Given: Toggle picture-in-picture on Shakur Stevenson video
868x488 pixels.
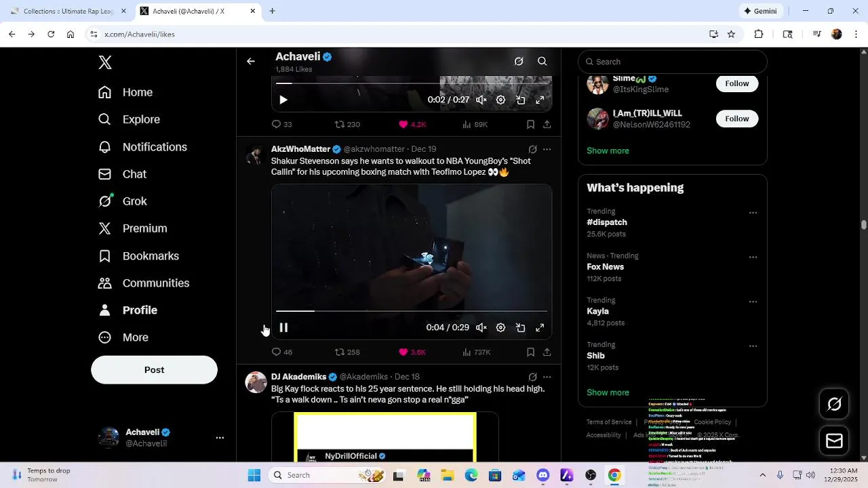Looking at the screenshot, I should click(520, 327).
